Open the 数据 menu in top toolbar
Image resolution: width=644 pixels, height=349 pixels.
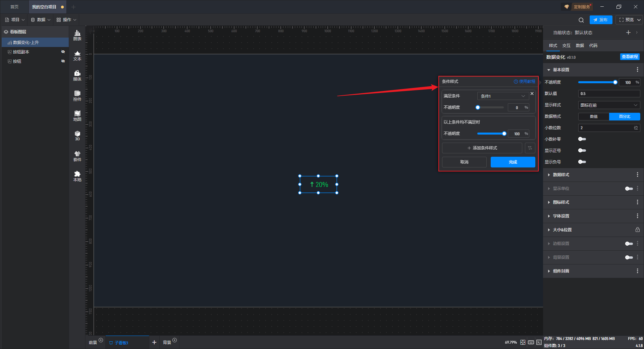point(41,20)
